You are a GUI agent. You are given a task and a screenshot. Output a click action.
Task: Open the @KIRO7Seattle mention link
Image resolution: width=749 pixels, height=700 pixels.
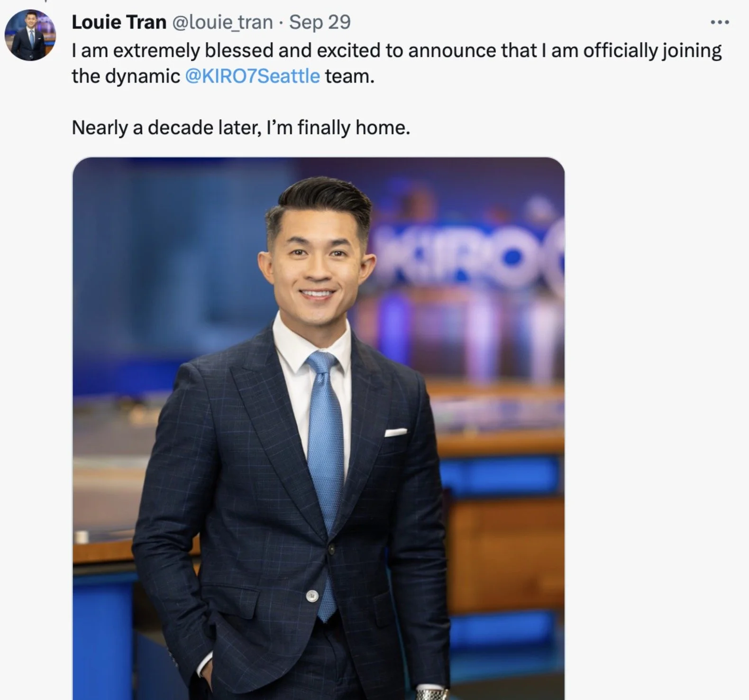pos(253,76)
